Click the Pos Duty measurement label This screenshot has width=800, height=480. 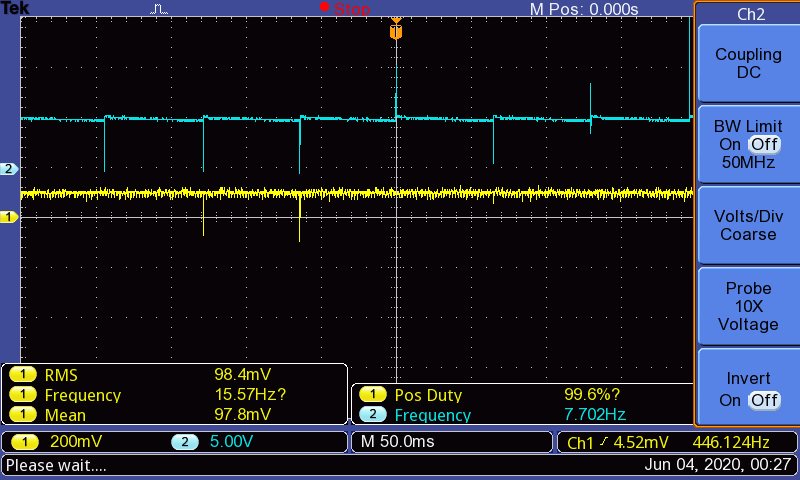[428, 395]
